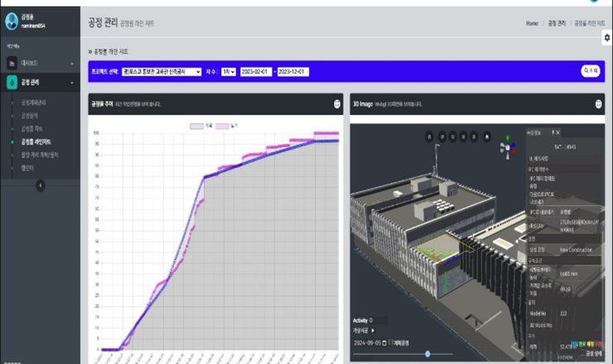Click the search button in blue filter bar

click(x=590, y=71)
